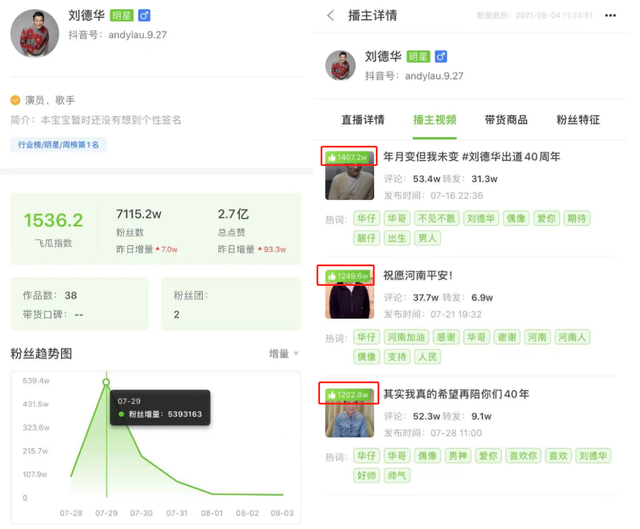This screenshot has height=529, width=640.
Task: Click the 男神 hot word tag
Action: pos(458,456)
